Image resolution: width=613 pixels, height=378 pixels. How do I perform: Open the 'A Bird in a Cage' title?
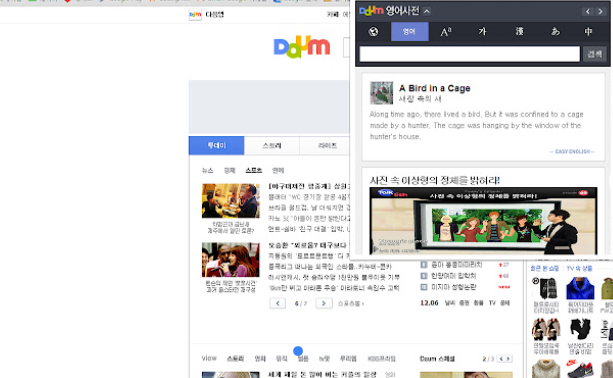click(x=434, y=88)
